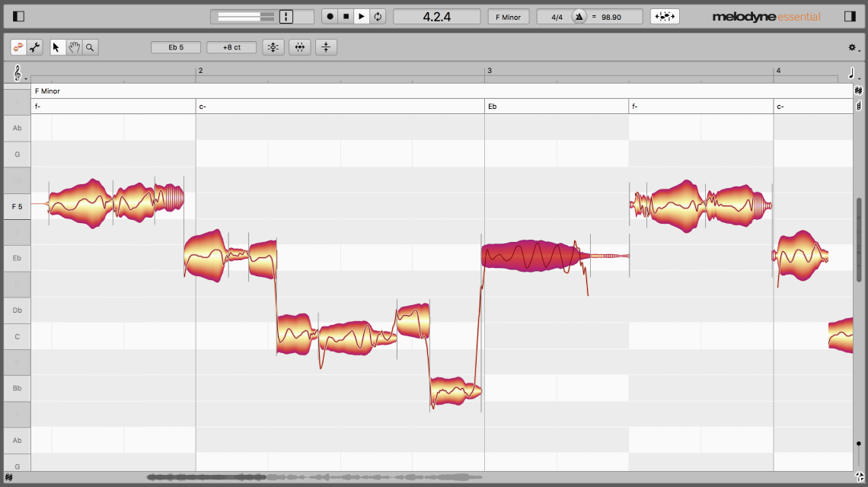Edit the 98.90 tempo value
This screenshot has height=487, width=868.
pos(611,18)
